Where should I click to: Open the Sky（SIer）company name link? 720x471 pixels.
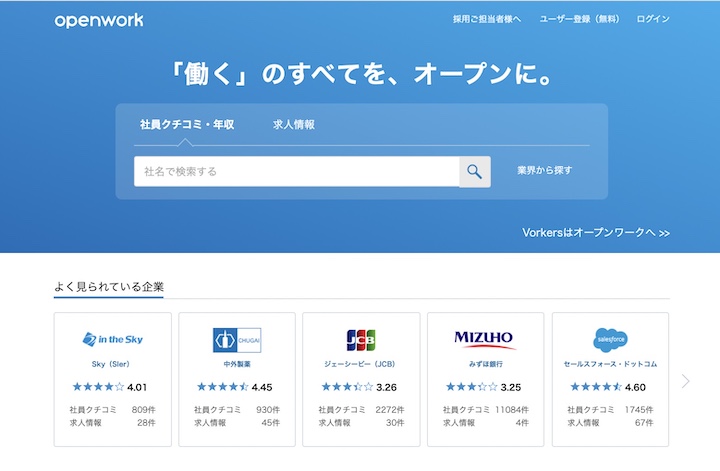tap(113, 365)
